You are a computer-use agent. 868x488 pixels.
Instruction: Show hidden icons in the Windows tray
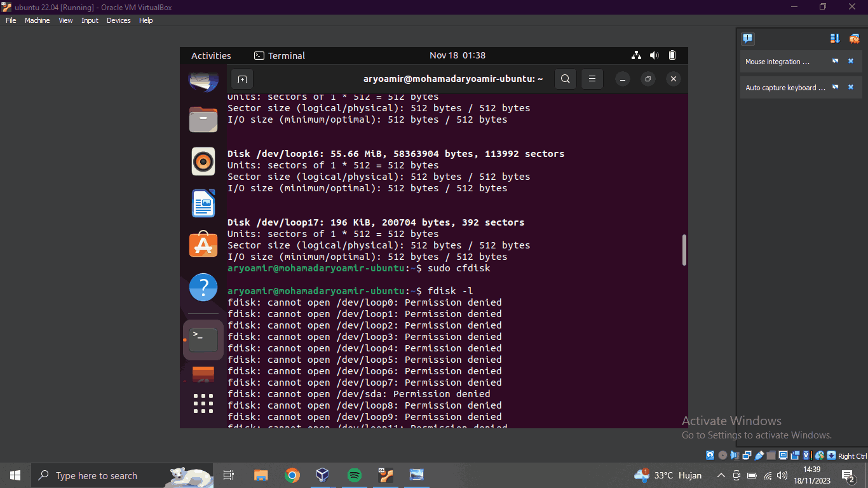[x=721, y=475]
